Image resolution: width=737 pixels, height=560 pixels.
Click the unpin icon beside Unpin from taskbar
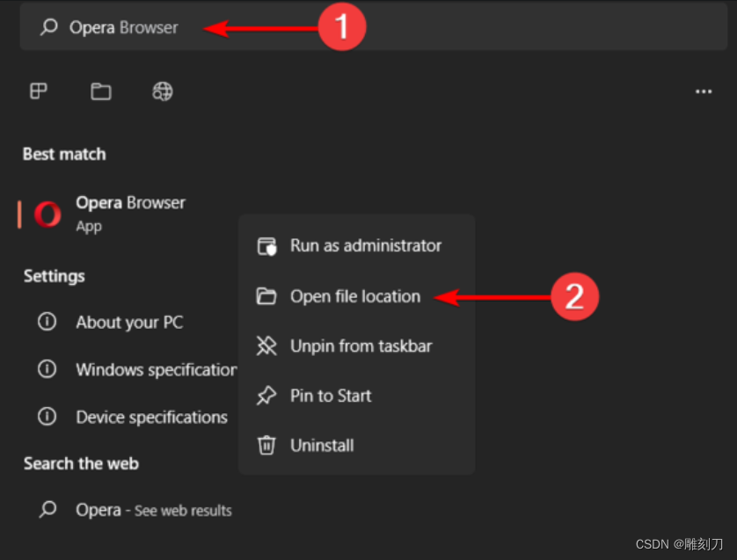(x=266, y=346)
